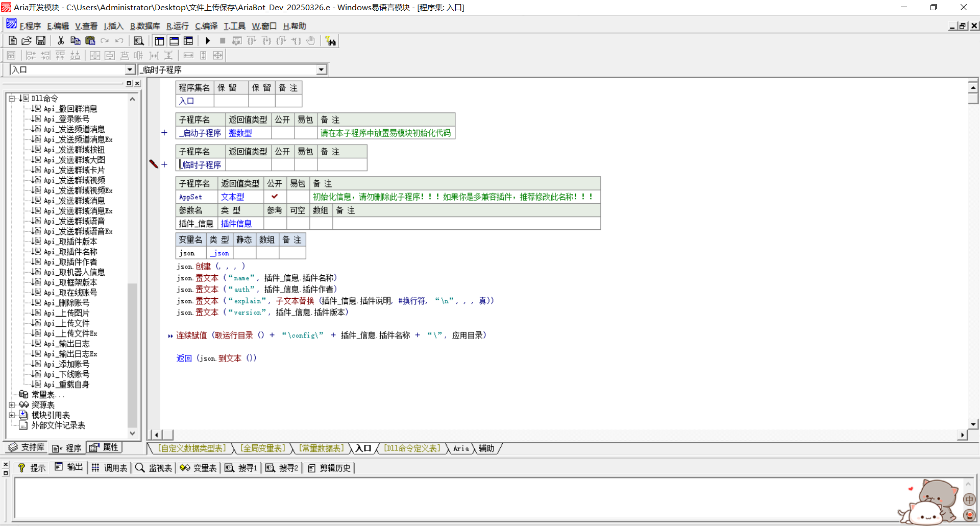Screen dimensions: 980x526
Task: Click the print preview magnifier icon
Action: pos(138,41)
